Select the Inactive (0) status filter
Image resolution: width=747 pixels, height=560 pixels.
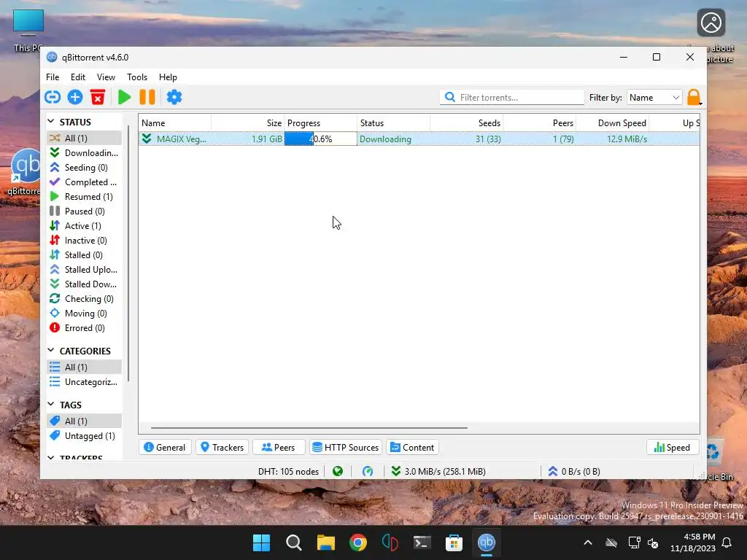coord(85,241)
